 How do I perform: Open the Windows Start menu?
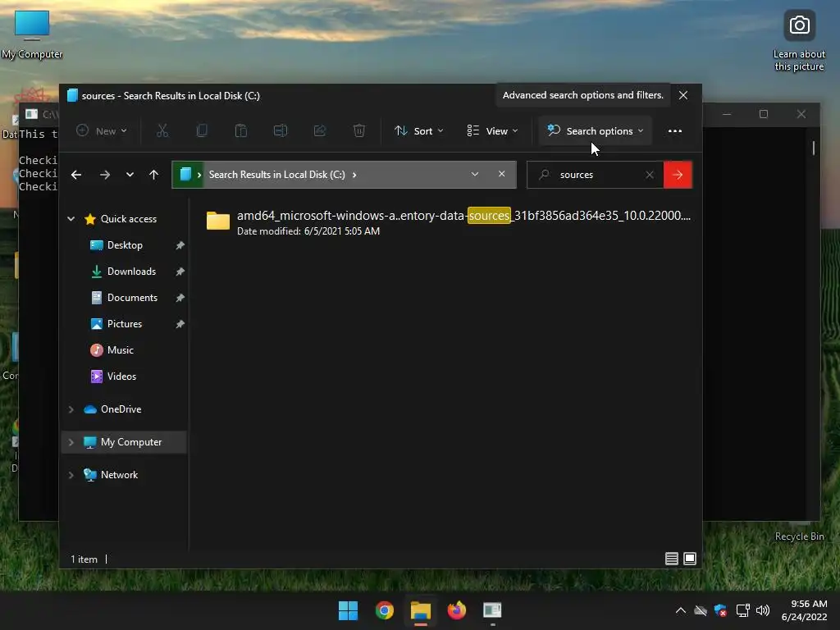click(x=348, y=610)
